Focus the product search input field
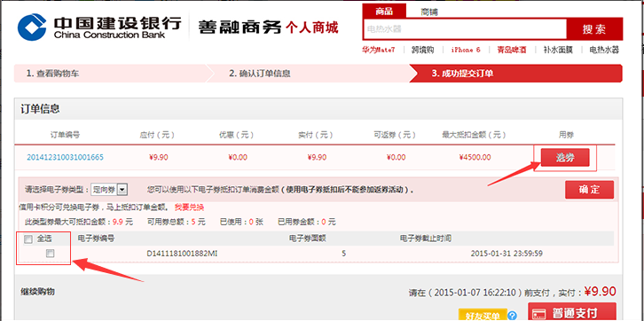The image size is (644, 321). (465, 29)
